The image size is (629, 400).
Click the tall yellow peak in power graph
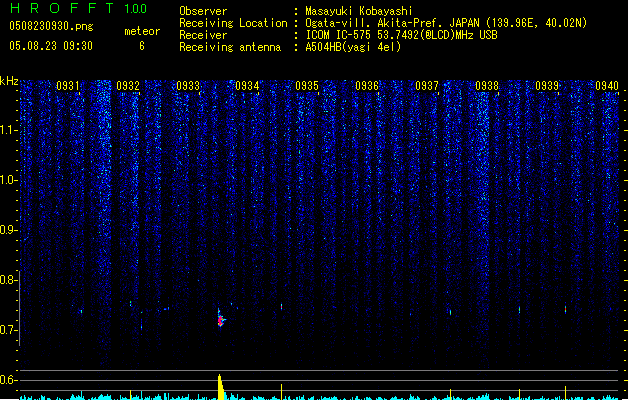pyautogui.click(x=220, y=387)
